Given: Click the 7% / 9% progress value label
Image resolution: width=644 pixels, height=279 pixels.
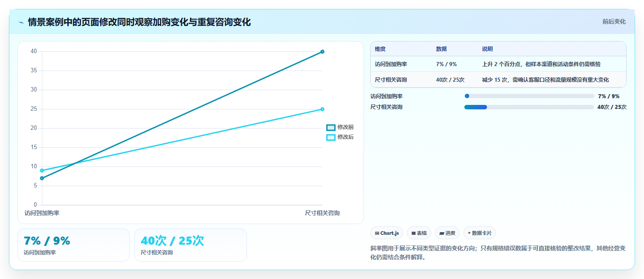Looking at the screenshot, I should coord(609,96).
